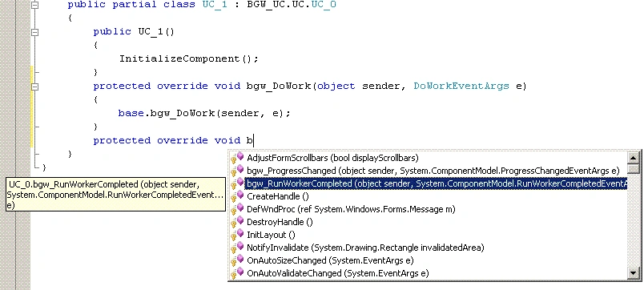Collapse the bgw_DoWork method outline node

tap(35, 87)
